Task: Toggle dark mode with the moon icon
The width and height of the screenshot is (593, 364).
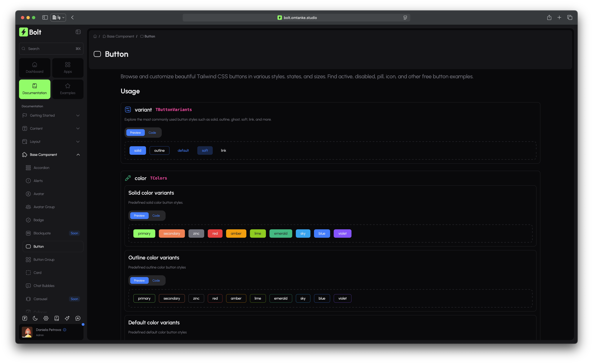Action: point(35,318)
